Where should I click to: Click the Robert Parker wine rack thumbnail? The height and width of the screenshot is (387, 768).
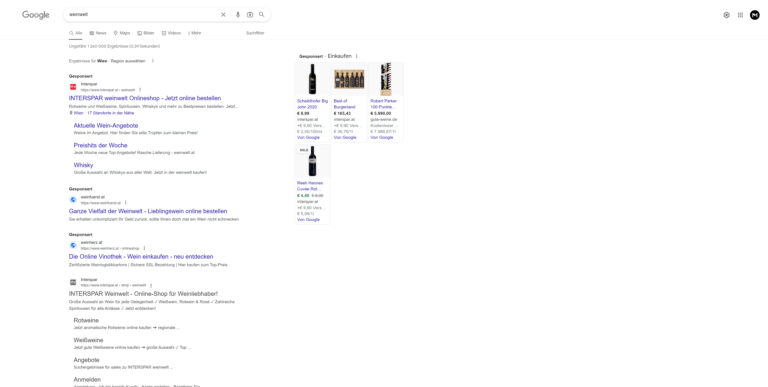tap(386, 79)
